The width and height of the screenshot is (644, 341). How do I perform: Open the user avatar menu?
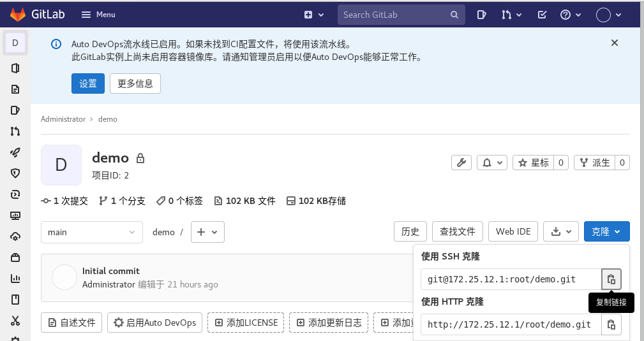[x=609, y=15]
